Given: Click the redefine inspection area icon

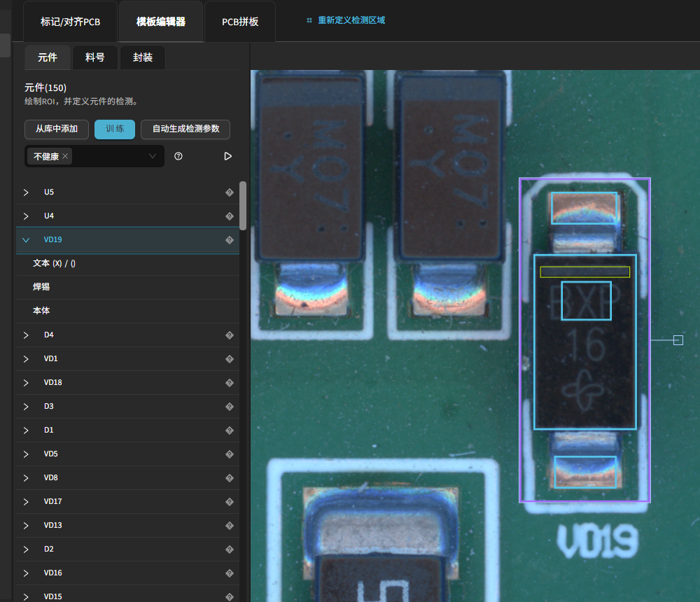Looking at the screenshot, I should point(309,20).
